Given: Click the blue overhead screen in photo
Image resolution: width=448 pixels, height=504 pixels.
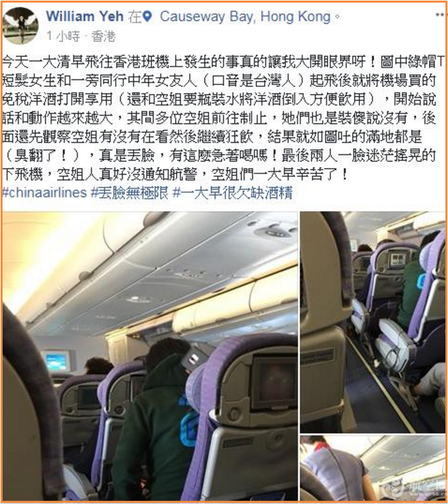Looking at the screenshot, I should pos(56,361).
